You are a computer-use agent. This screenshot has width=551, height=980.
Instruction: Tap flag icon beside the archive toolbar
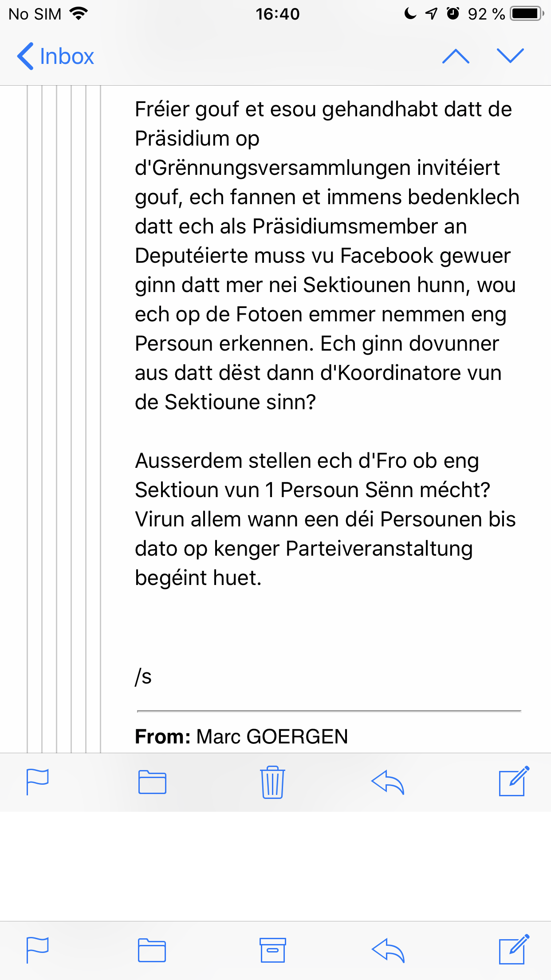38,950
